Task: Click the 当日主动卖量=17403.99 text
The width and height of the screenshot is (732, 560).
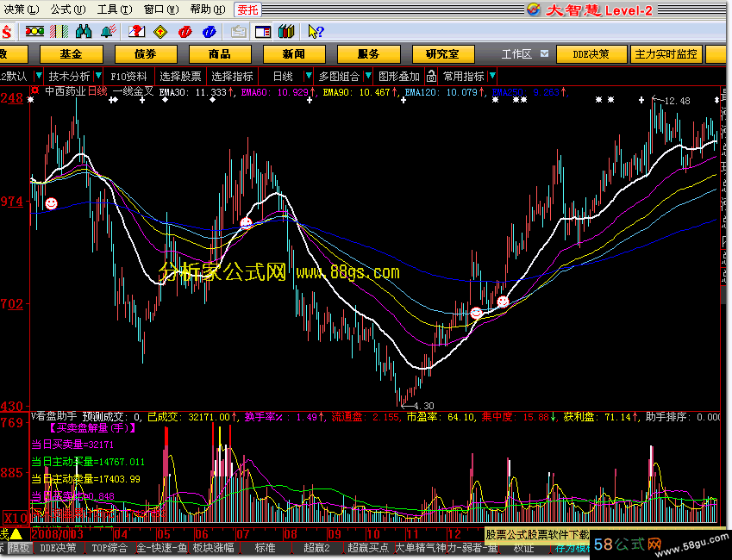Action: tap(86, 479)
